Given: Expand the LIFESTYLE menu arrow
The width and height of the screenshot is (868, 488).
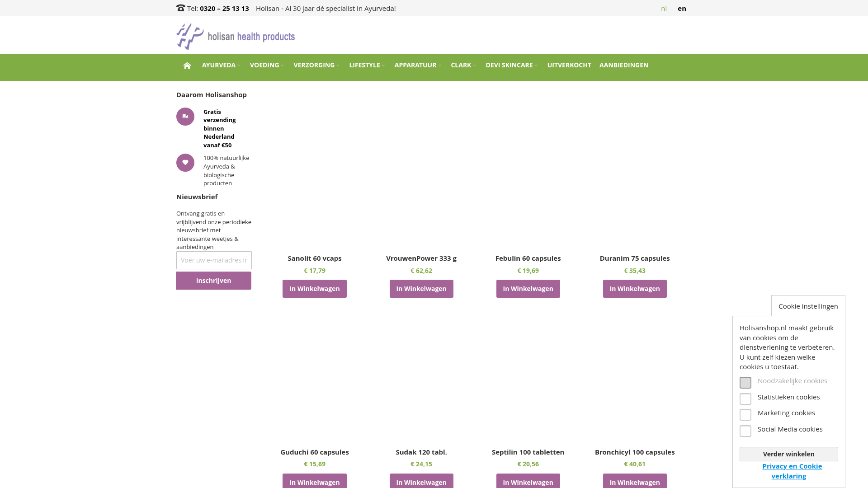Looking at the screenshot, I should 383,66.
